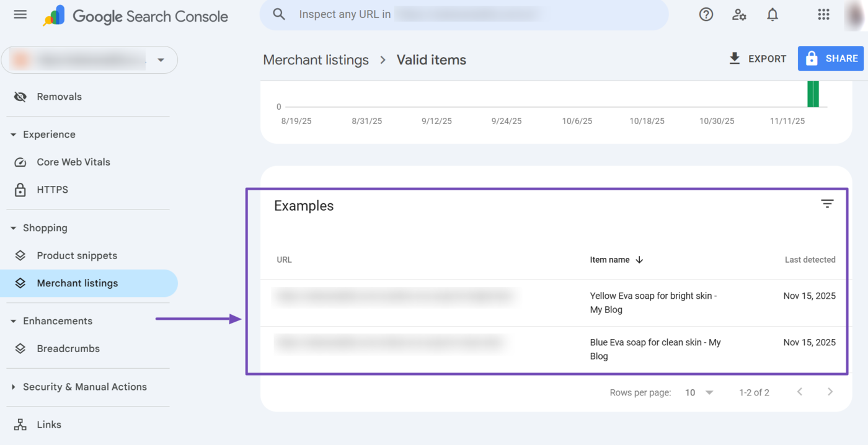Click the HTTPS lock icon in sidebar
Image resolution: width=868 pixels, height=445 pixels.
pos(20,190)
